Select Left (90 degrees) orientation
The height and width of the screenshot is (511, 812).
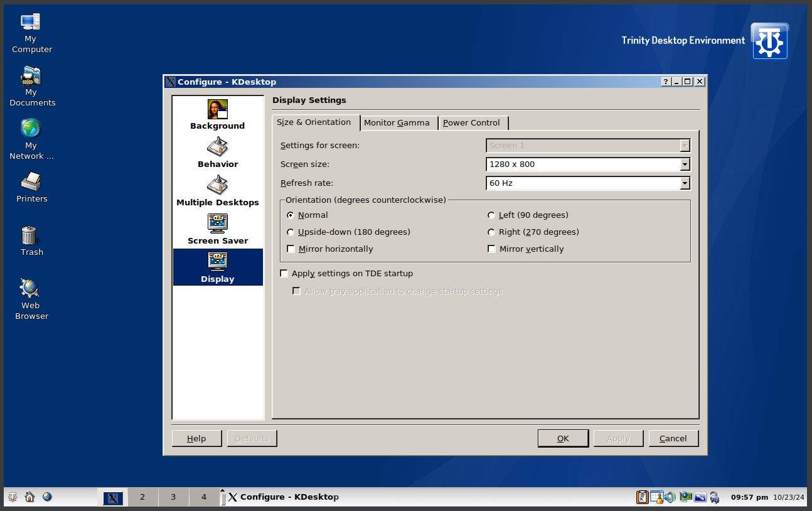(x=491, y=215)
